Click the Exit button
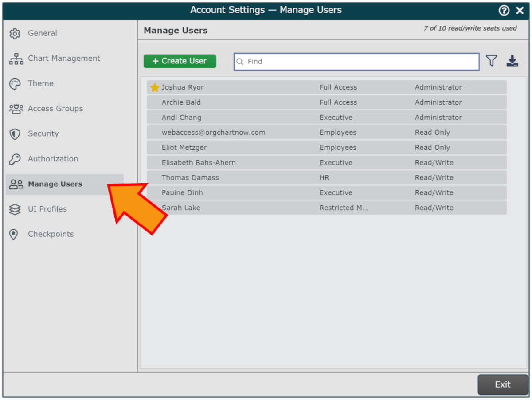 502,384
